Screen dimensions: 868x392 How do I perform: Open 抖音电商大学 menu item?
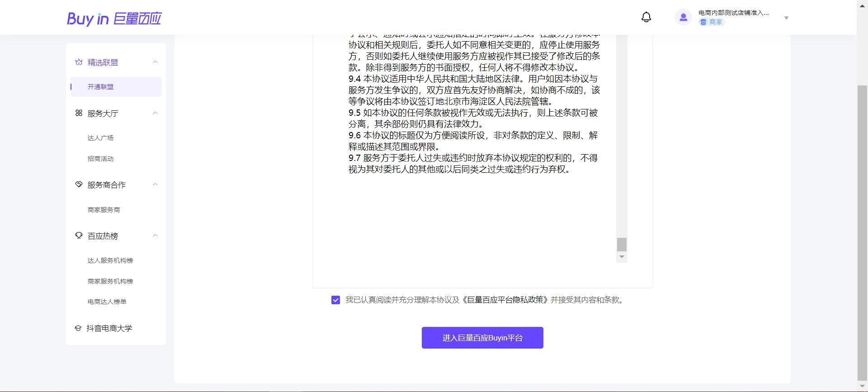click(109, 328)
